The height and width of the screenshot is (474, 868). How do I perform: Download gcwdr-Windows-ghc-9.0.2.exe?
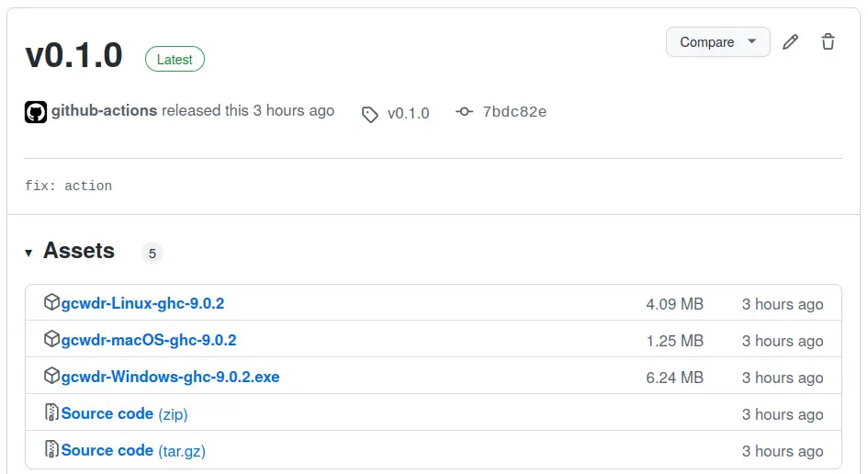170,377
